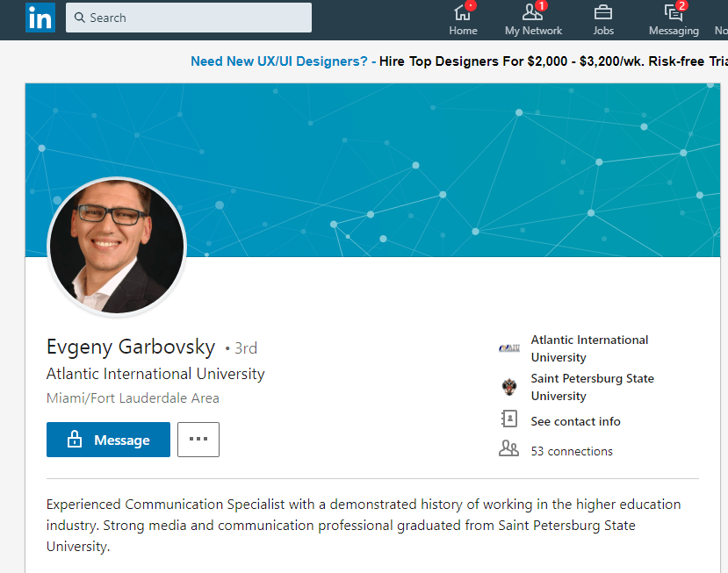This screenshot has width=728, height=573.
Task: Click the connections people icon
Action: click(x=509, y=449)
